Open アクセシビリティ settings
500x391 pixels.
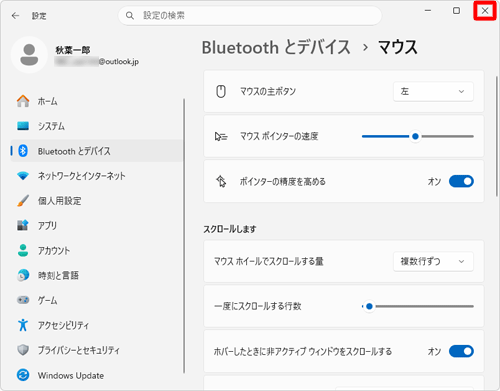coord(97,325)
